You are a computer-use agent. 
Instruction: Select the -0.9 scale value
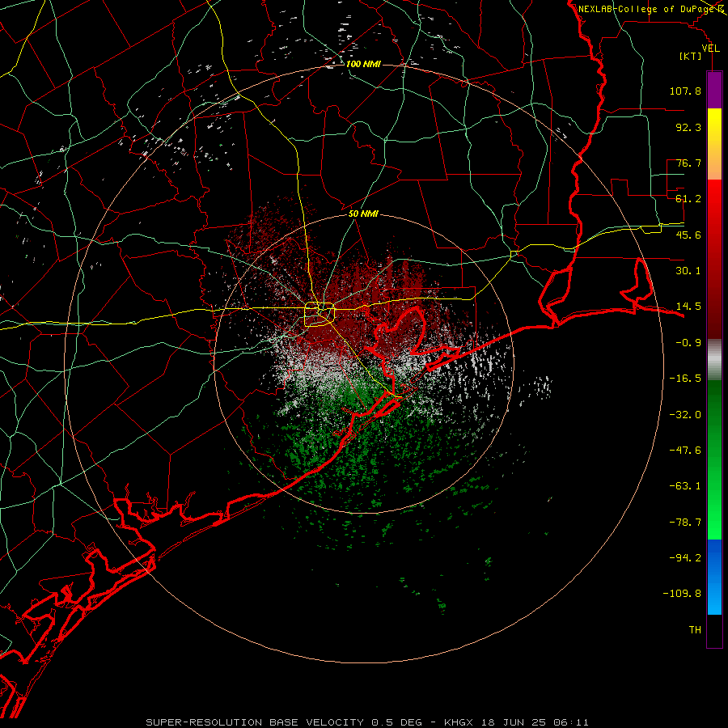coord(688,343)
